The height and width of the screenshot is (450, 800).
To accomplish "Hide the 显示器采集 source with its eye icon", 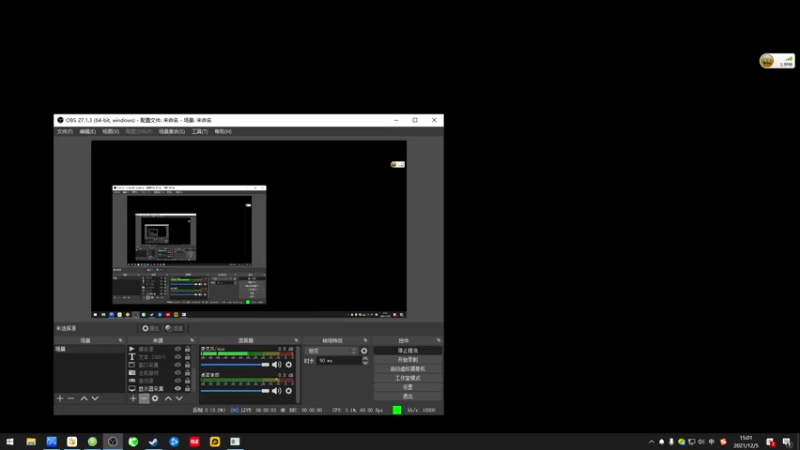I will tap(178, 388).
